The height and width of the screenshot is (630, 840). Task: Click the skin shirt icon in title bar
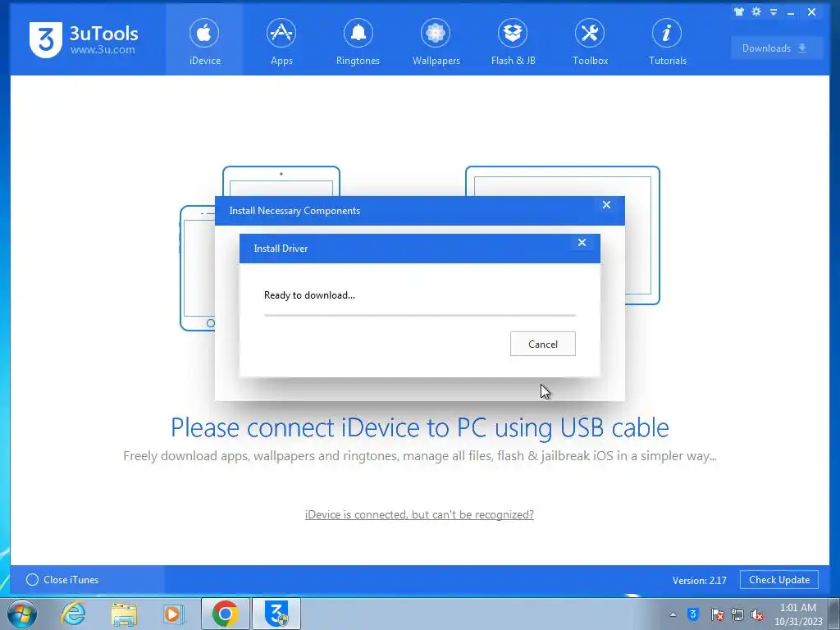[x=739, y=11]
